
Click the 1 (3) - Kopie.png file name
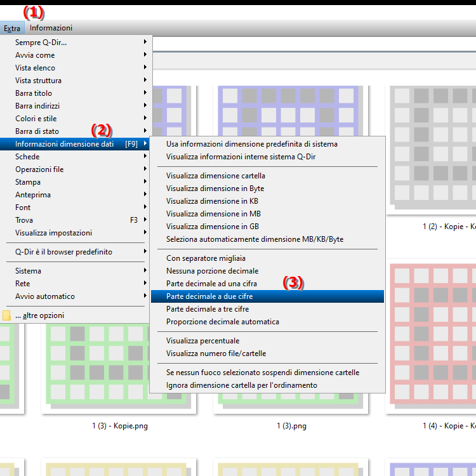click(120, 426)
